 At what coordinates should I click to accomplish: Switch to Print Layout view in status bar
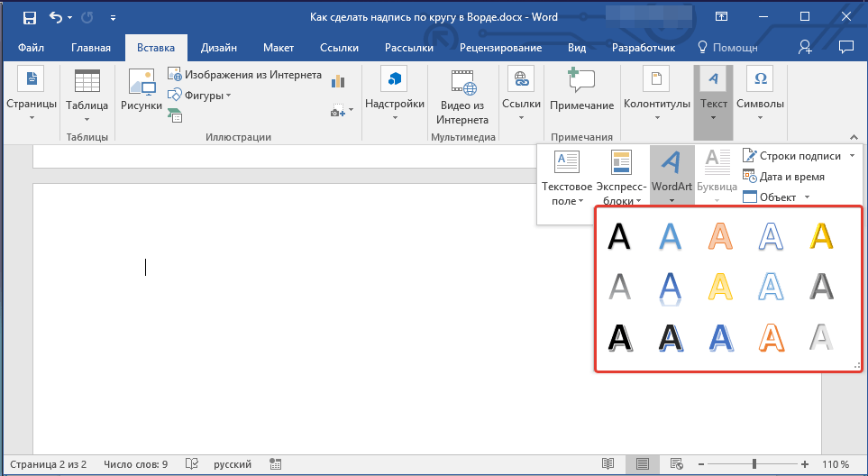pos(643,464)
